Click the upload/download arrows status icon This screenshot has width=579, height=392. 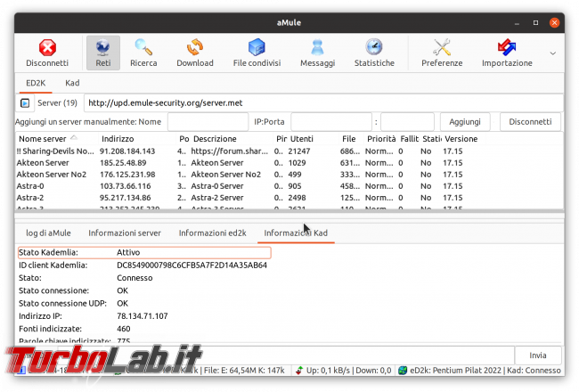pyautogui.click(x=299, y=371)
